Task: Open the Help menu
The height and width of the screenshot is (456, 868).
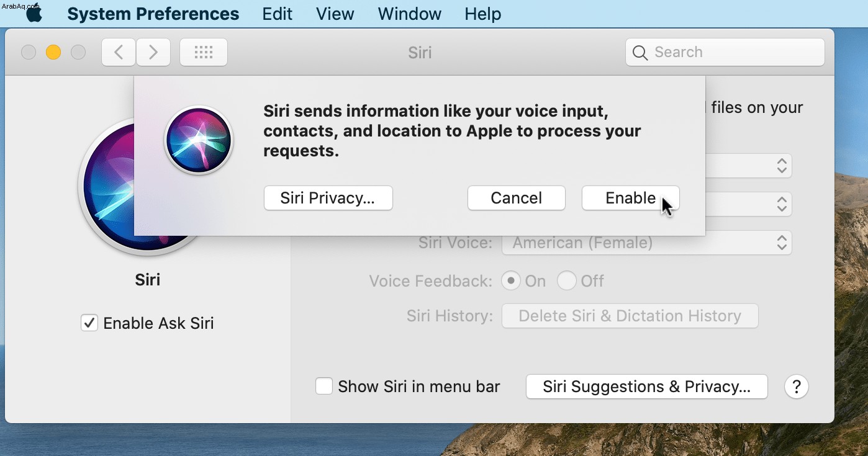Action: pyautogui.click(x=483, y=14)
